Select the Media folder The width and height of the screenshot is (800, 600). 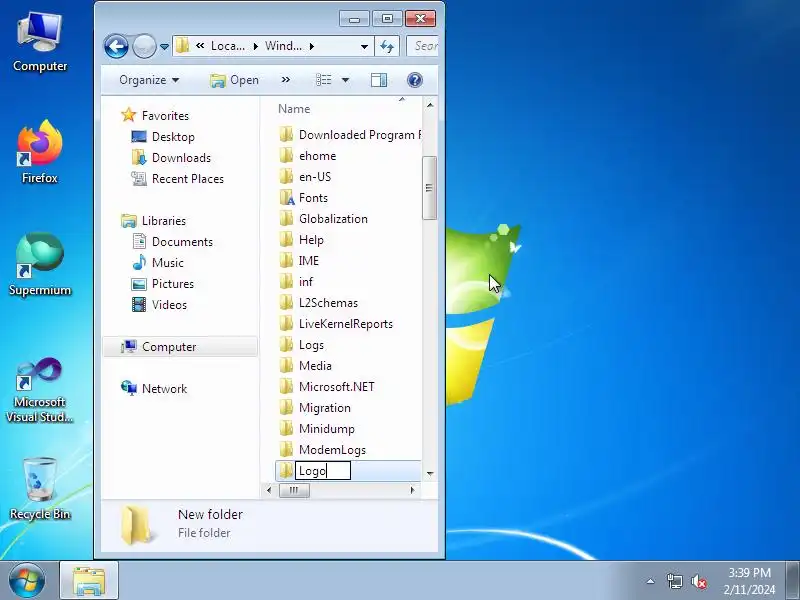[x=306, y=365]
